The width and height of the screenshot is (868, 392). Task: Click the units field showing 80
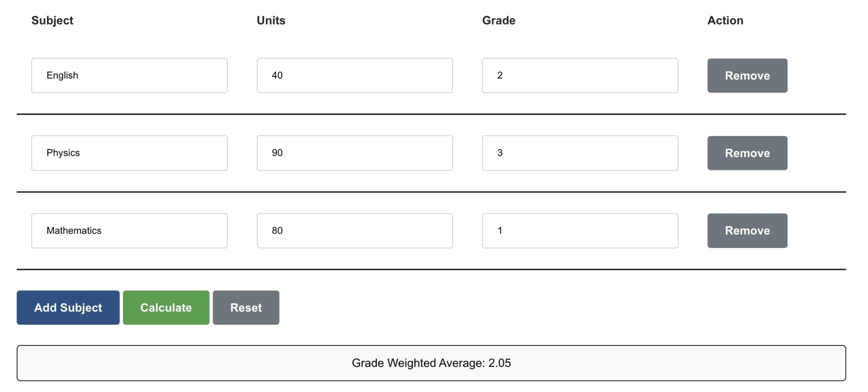354,231
